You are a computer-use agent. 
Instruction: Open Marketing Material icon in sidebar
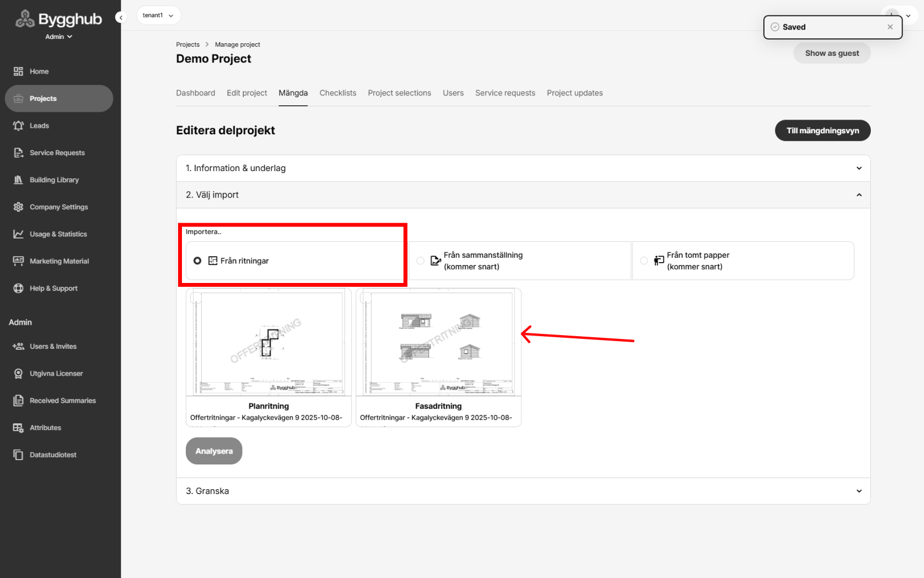point(19,261)
